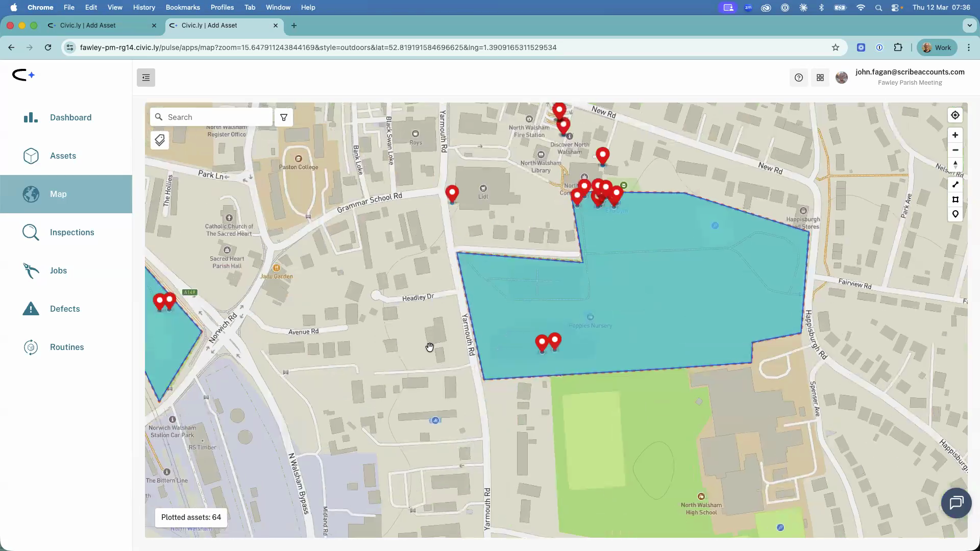Viewport: 980px width, 551px height.
Task: Select the pin placement tool on the map
Action: (955, 214)
